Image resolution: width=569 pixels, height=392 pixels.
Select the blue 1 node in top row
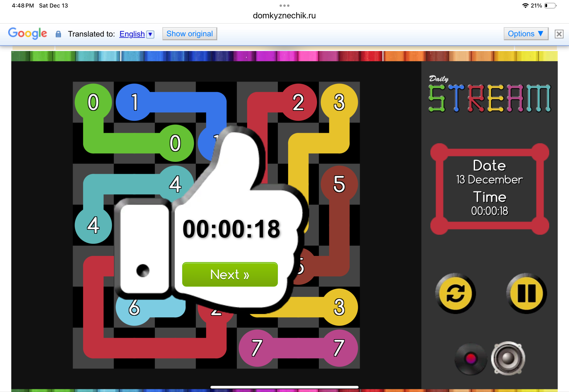point(134,102)
